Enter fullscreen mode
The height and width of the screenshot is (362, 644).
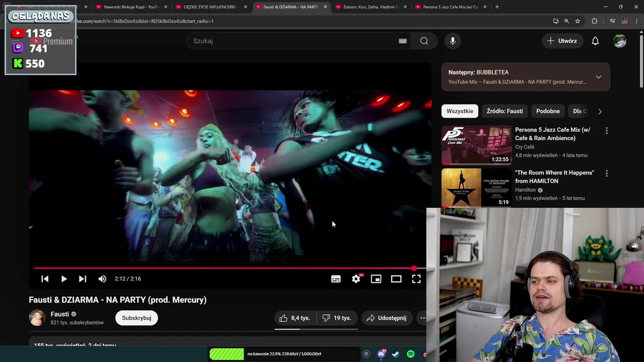click(x=416, y=279)
